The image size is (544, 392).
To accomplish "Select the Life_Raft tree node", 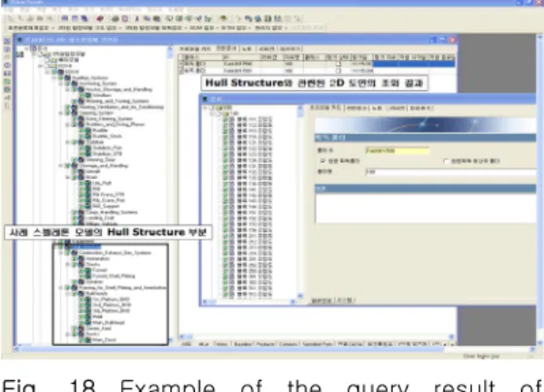I will click(102, 183).
